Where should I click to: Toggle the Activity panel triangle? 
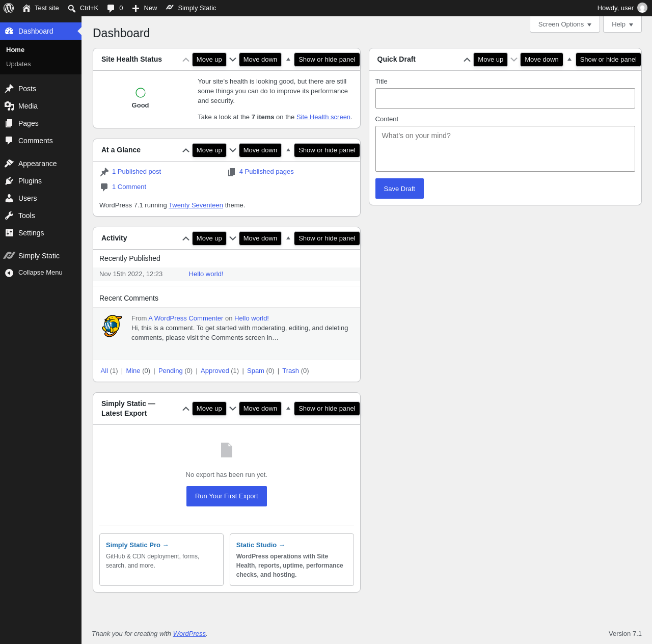click(288, 238)
